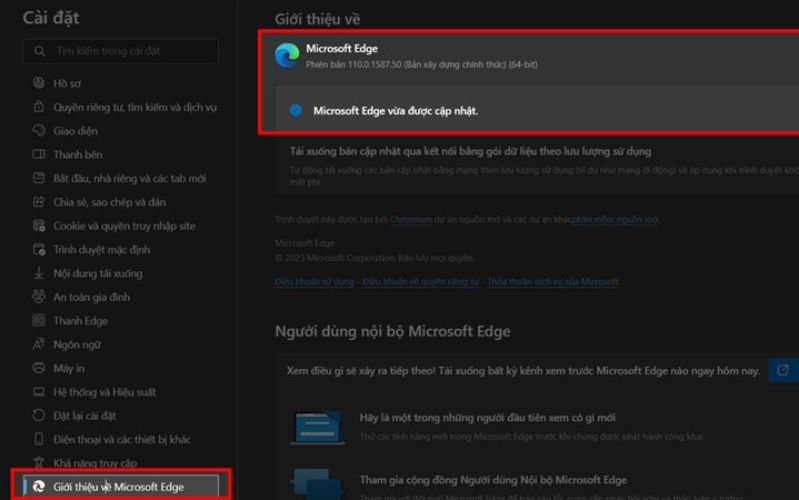
Task: Click the Đặt lại cài đặt reset icon
Action: tap(39, 415)
